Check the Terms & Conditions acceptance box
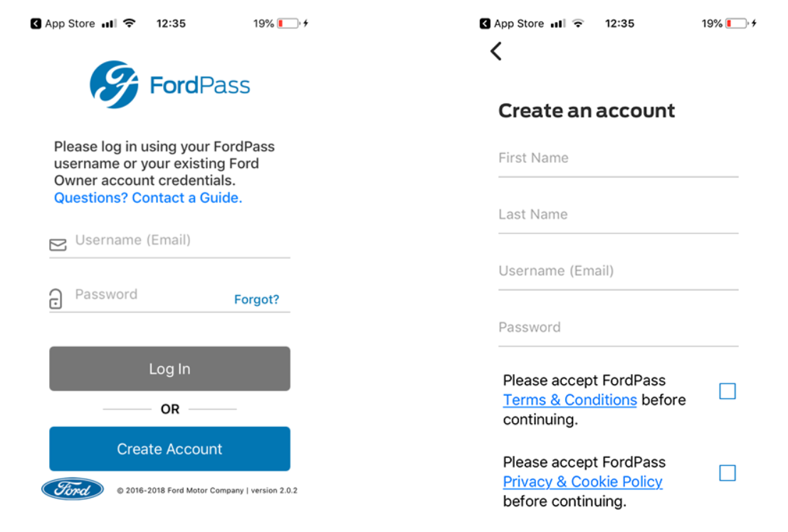The image size is (788, 532). point(727,391)
